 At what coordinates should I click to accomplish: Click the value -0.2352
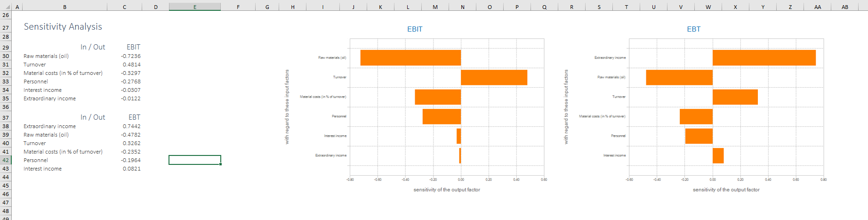pyautogui.click(x=130, y=152)
